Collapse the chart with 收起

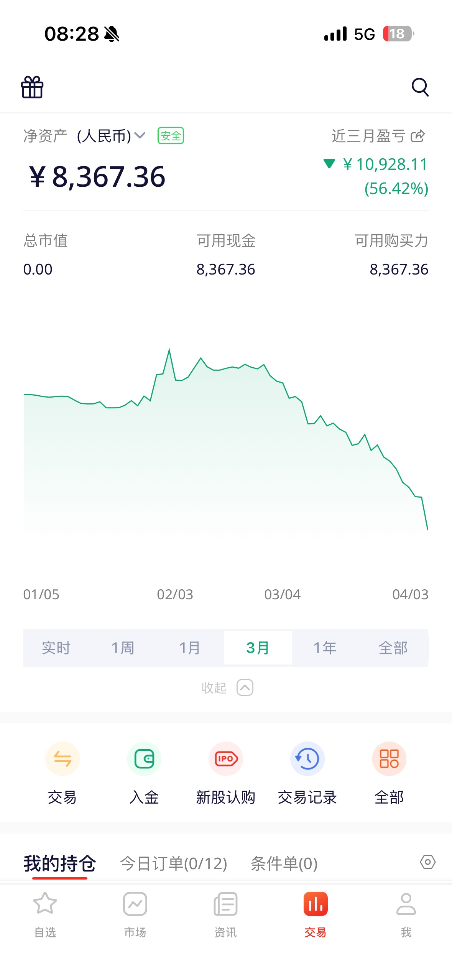tap(227, 687)
